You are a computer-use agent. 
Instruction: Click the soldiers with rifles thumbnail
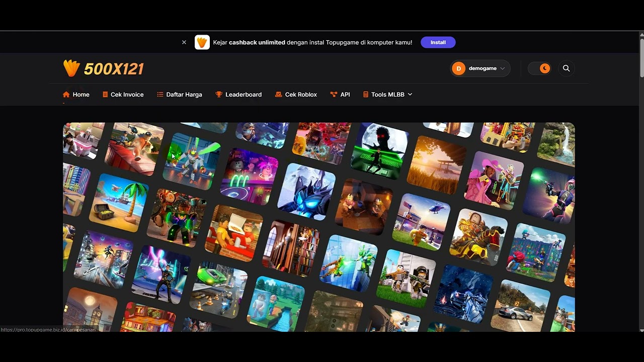click(407, 278)
